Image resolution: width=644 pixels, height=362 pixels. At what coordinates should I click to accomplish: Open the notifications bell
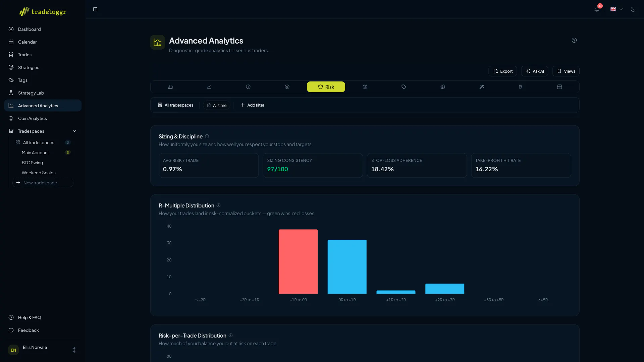[x=597, y=9]
